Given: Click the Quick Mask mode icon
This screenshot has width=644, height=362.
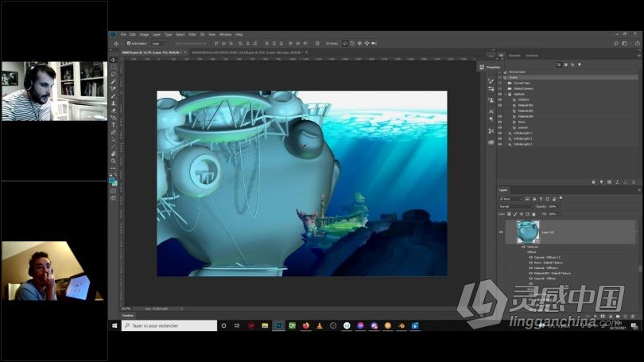Looking at the screenshot, I should (x=114, y=191).
